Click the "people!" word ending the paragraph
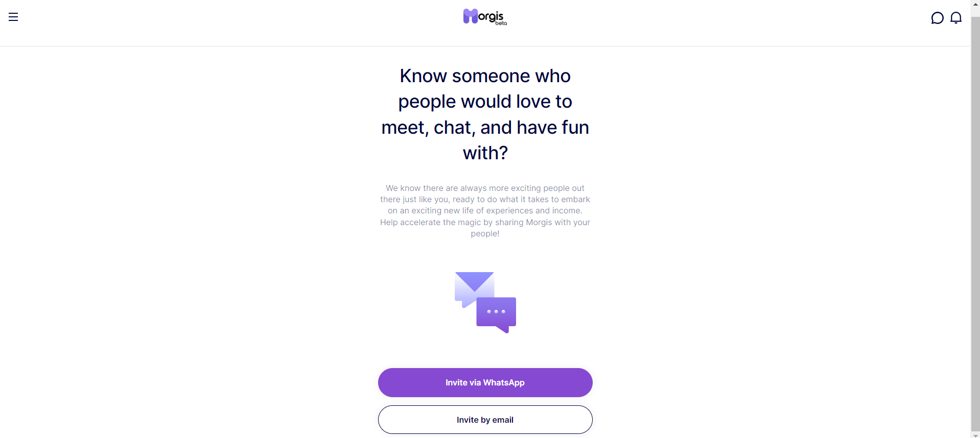Viewport: 980px width, 438px height. tap(485, 234)
